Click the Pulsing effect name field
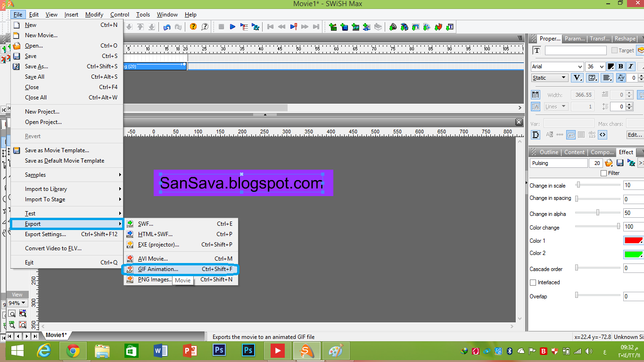 [x=559, y=163]
